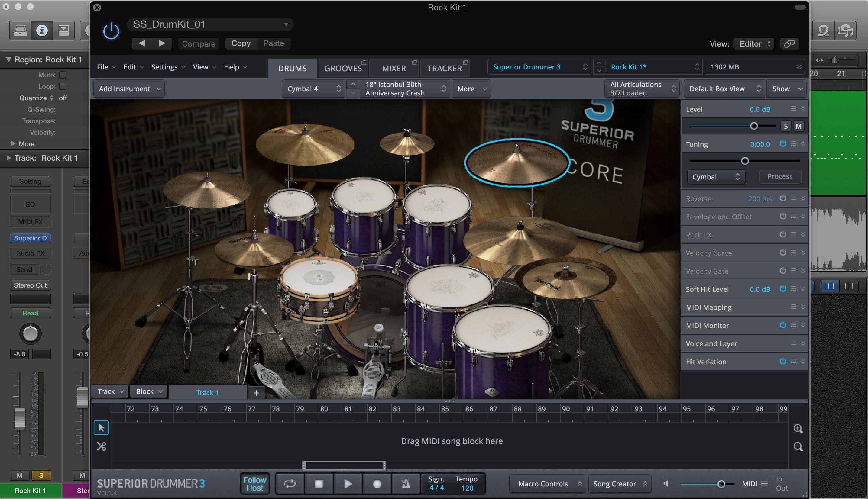Load previous preset with left arrow
The width and height of the screenshot is (868, 499).
pos(142,43)
